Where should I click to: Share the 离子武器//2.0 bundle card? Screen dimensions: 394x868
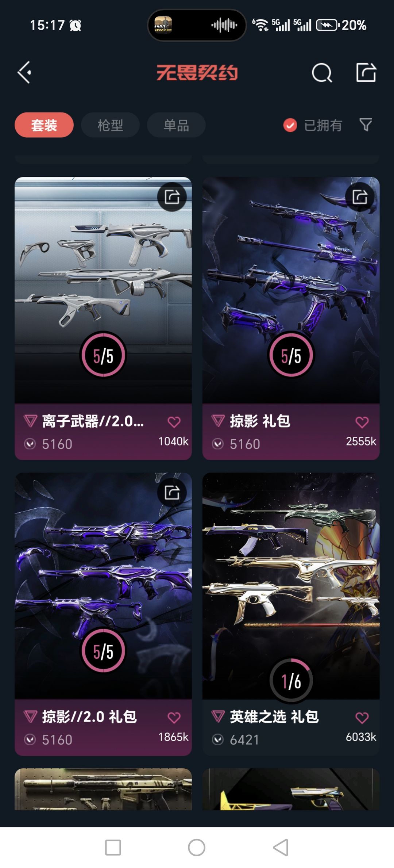[172, 197]
